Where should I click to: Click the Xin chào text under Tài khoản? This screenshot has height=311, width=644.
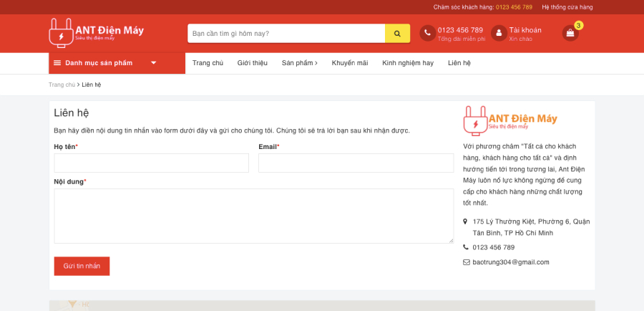coord(520,39)
